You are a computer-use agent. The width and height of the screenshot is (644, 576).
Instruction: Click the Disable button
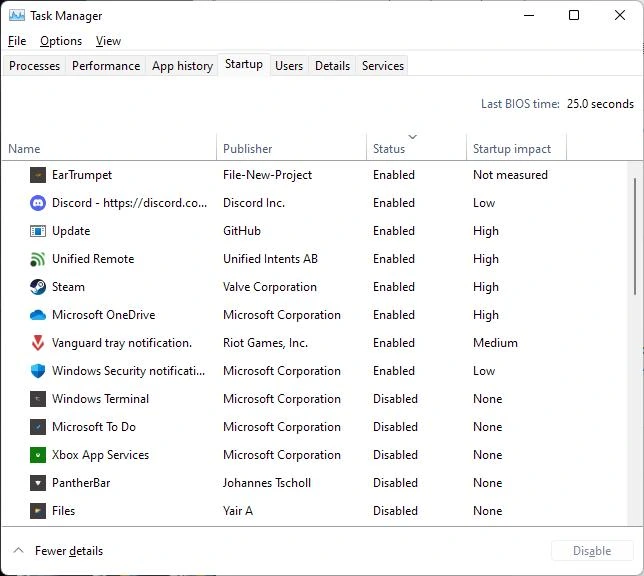592,551
